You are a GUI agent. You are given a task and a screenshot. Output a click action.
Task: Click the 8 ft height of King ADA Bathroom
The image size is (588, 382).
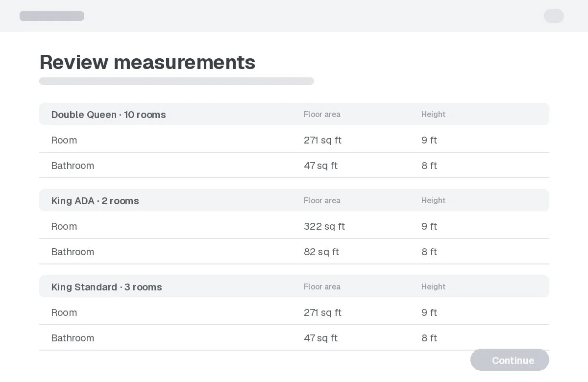(429, 252)
